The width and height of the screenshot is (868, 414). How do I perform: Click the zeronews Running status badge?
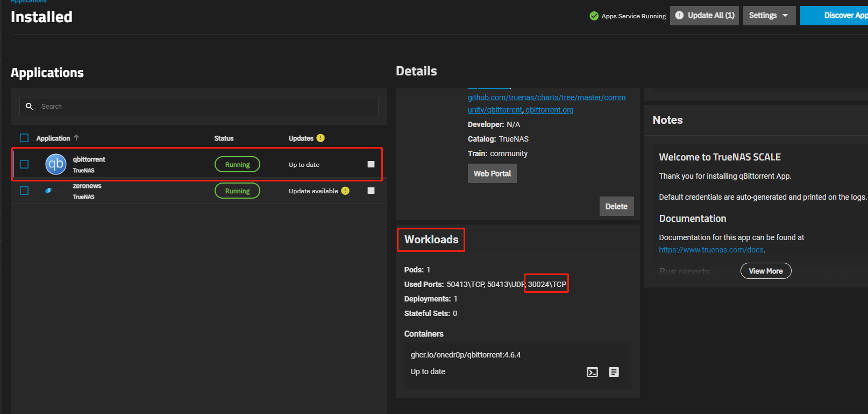[x=237, y=191]
